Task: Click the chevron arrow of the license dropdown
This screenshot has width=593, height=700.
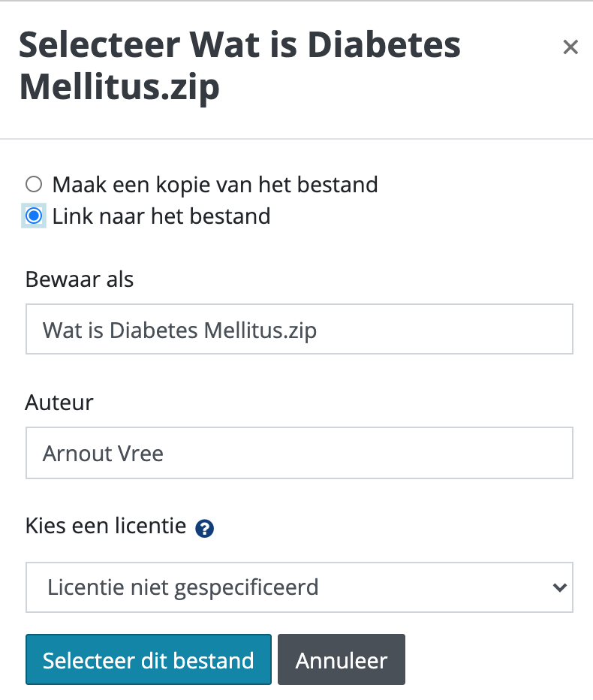Action: click(559, 587)
